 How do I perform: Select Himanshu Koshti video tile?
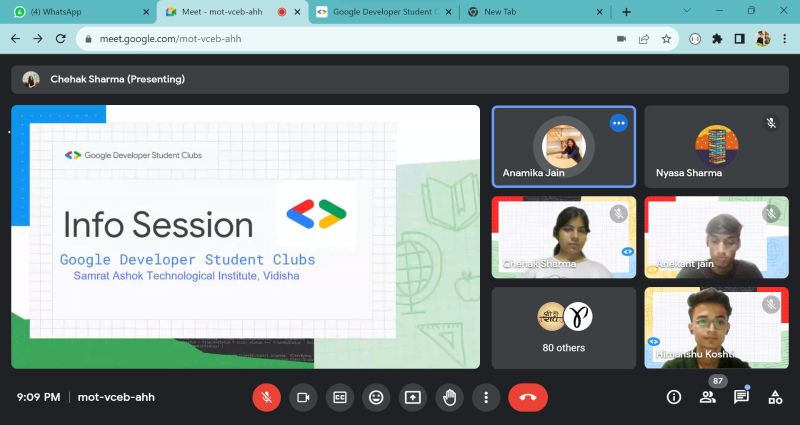(716, 328)
